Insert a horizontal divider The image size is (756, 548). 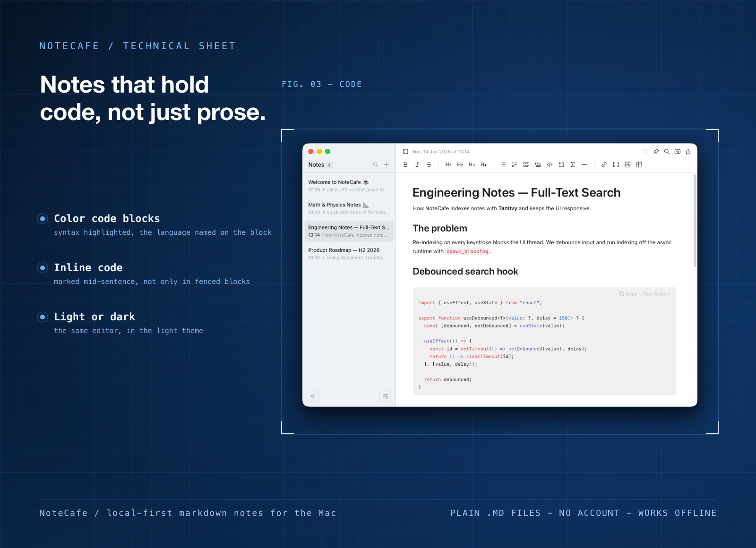(x=585, y=165)
